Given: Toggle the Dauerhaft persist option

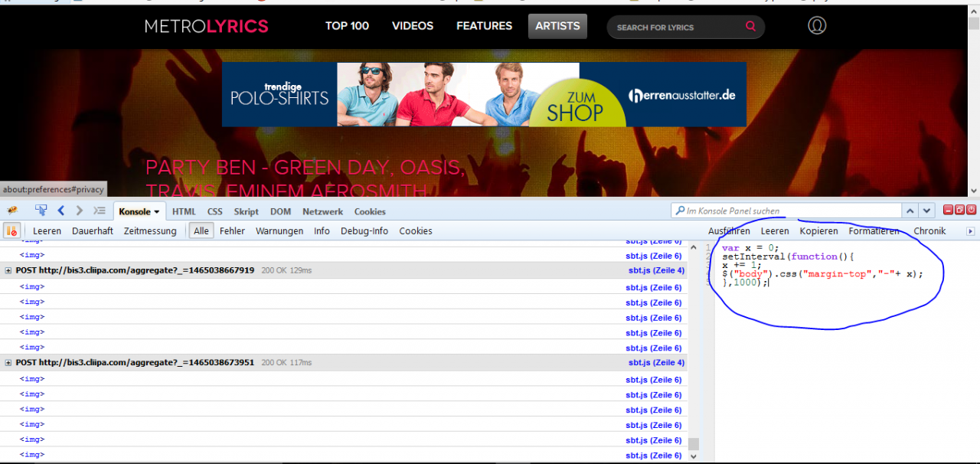Looking at the screenshot, I should (93, 230).
